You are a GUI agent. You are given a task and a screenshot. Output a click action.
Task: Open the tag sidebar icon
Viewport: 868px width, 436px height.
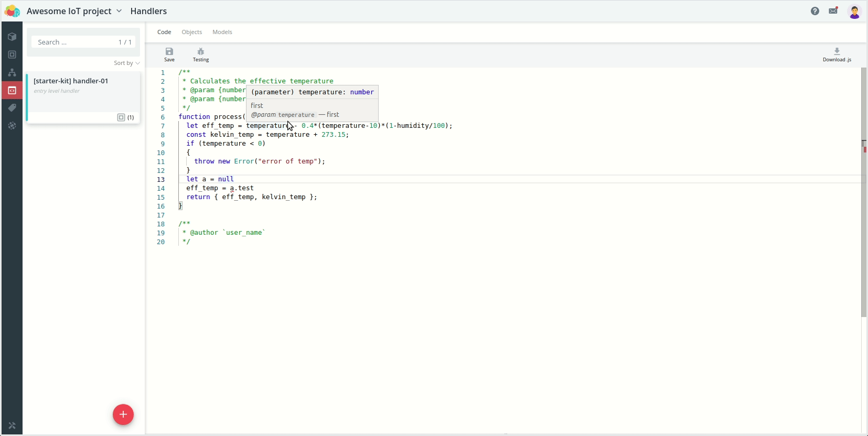coord(12,108)
